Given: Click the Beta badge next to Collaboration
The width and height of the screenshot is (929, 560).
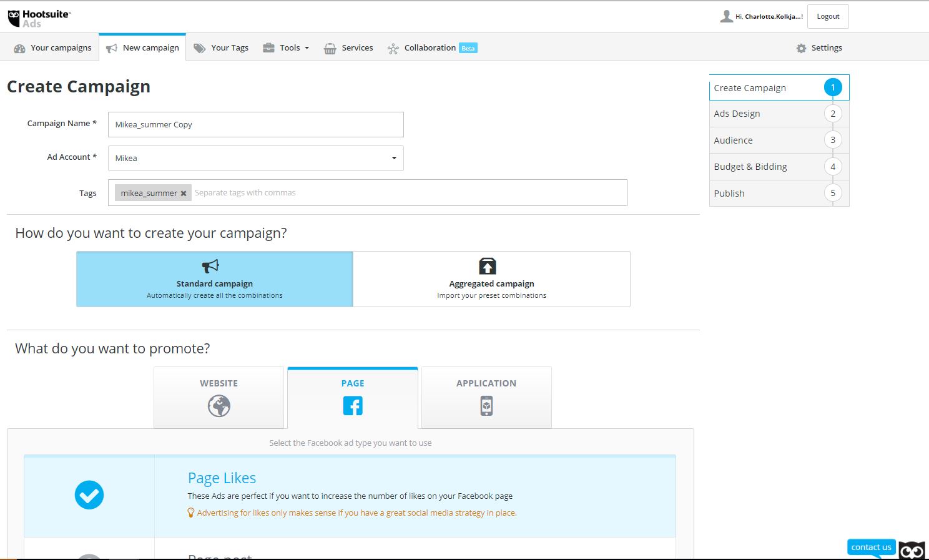Looking at the screenshot, I should (468, 48).
